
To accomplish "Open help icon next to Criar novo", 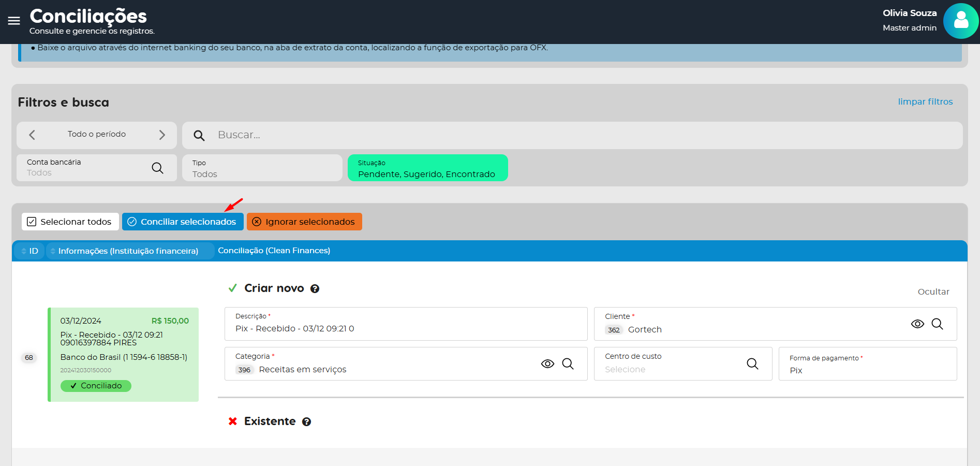I will (315, 289).
